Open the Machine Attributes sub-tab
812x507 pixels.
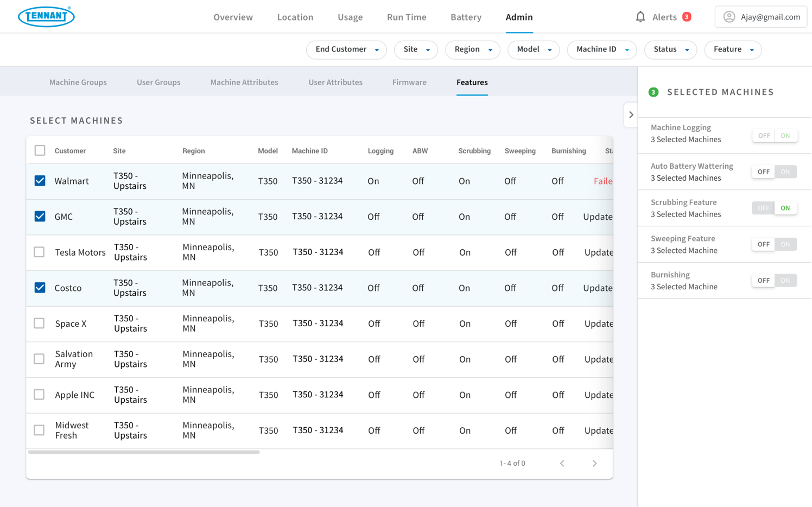[244, 83]
